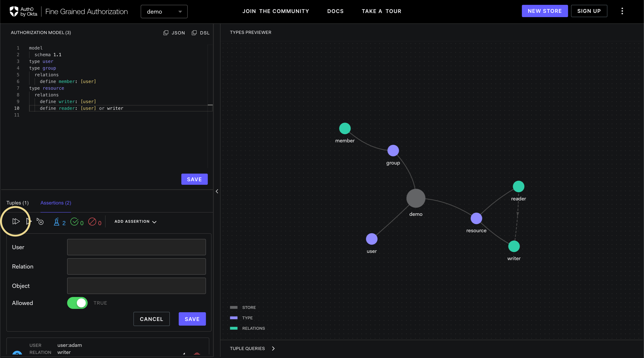
Task: Click the 'Types Previewer' heading
Action: [251, 32]
